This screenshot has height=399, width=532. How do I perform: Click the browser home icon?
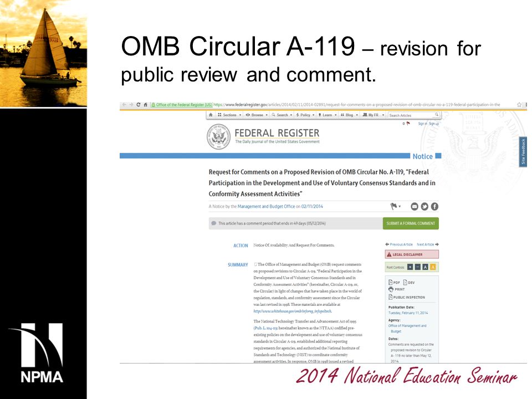click(145, 105)
